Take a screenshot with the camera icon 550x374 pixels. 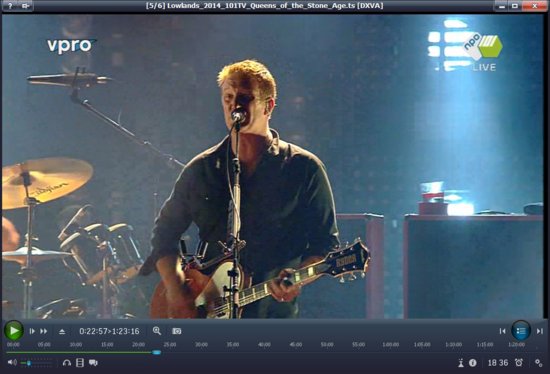(x=177, y=331)
